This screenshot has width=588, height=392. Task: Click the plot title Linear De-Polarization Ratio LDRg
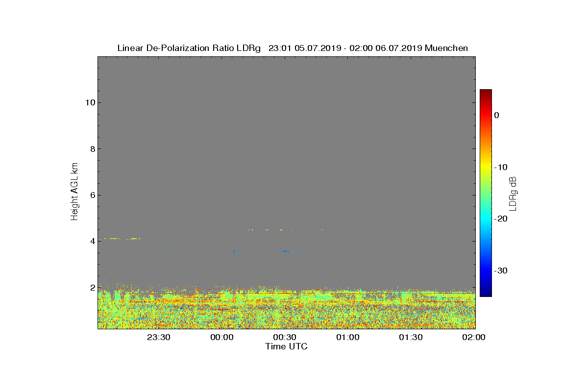point(189,48)
